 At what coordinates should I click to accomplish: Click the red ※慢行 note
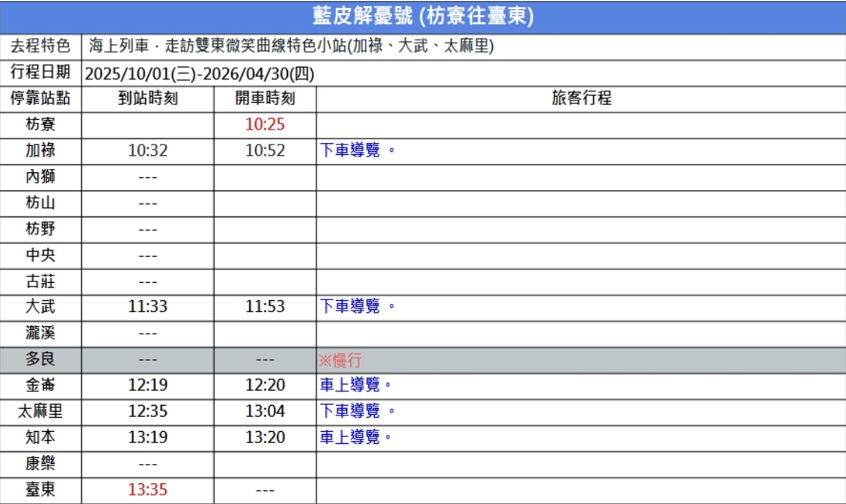coord(340,360)
